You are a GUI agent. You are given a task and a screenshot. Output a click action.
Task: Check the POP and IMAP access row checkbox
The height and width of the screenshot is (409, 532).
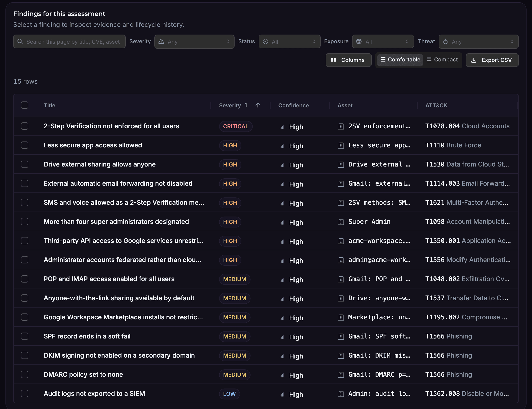click(25, 279)
